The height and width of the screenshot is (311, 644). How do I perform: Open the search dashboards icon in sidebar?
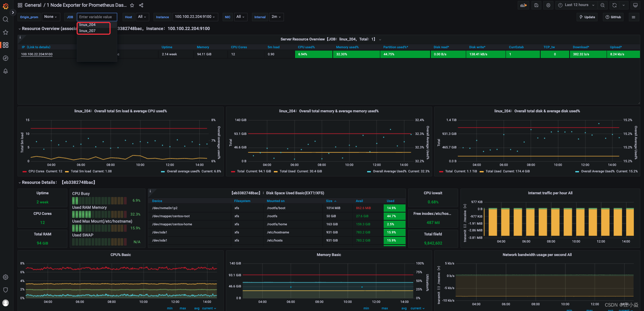point(5,19)
